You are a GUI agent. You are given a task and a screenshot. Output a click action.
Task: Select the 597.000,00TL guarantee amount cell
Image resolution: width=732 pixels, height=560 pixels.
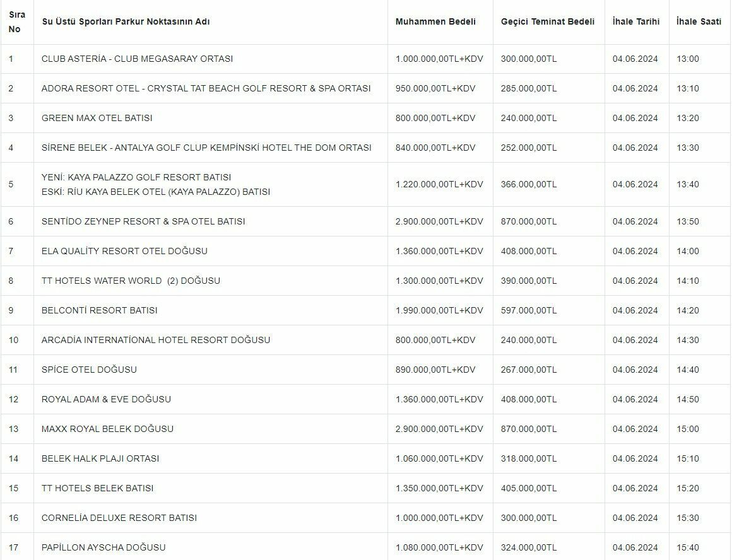click(528, 310)
